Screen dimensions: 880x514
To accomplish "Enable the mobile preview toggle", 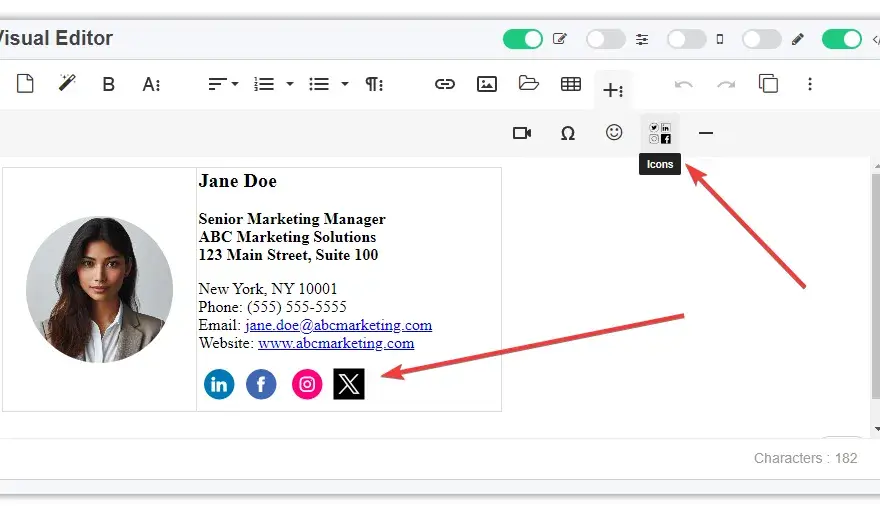I will (686, 39).
